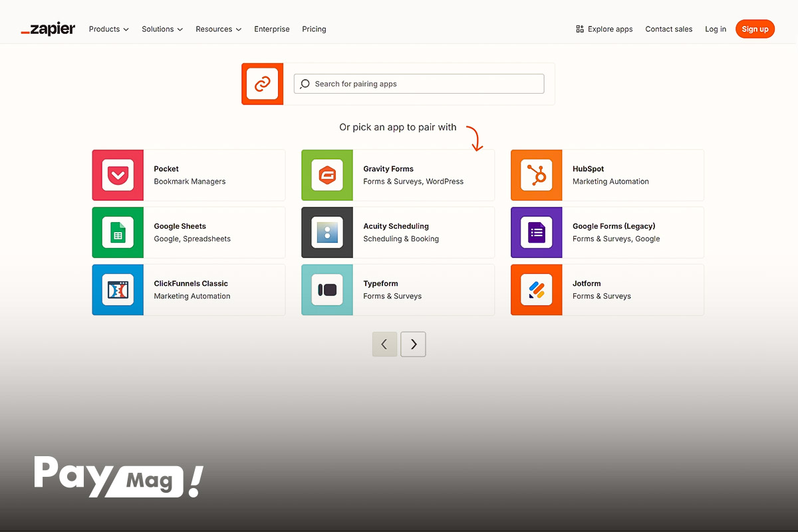
Task: Select the Acuity Scheduling title text
Action: coord(396,226)
